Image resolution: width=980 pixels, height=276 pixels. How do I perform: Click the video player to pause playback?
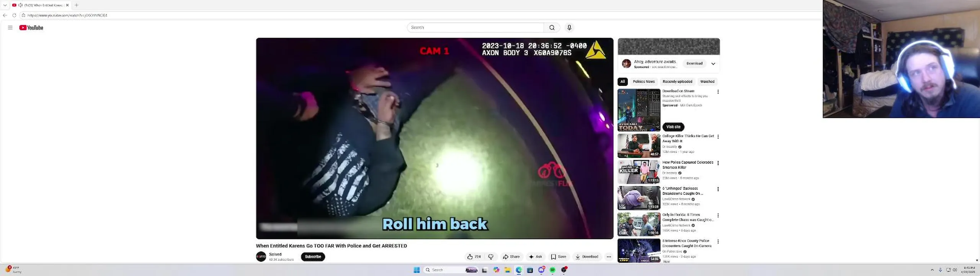point(434,138)
